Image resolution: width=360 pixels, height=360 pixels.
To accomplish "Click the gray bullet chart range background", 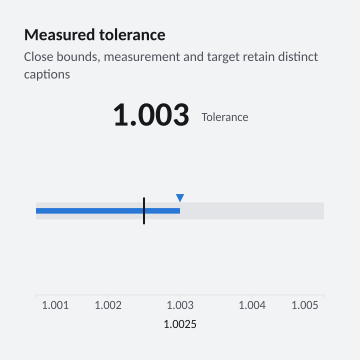I will [x=180, y=211].
